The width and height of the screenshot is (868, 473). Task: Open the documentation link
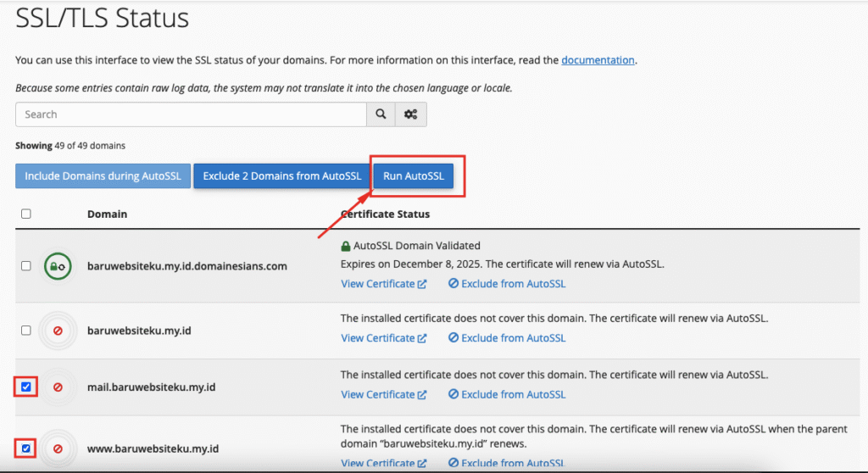tap(598, 60)
